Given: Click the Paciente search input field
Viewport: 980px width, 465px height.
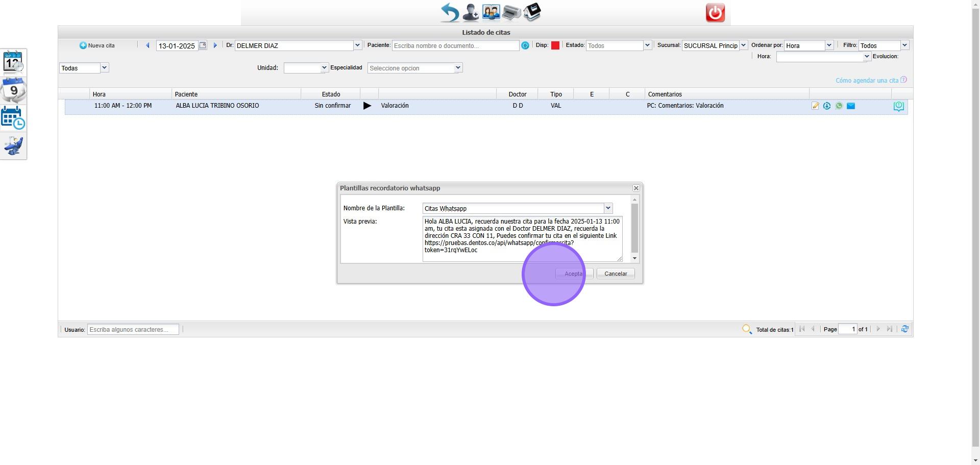Looking at the screenshot, I should click(x=455, y=45).
